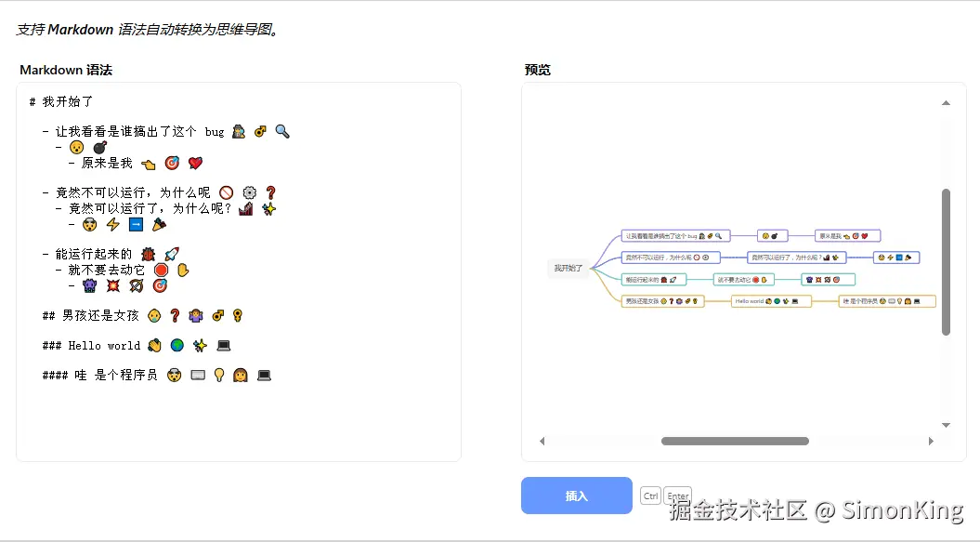The image size is (980, 542).
Task: Click the Markdown editor text area
Action: pyautogui.click(x=238, y=418)
